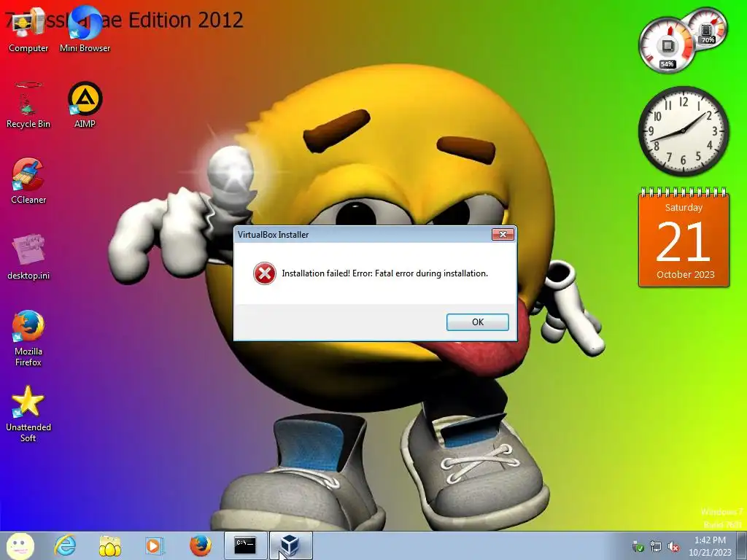Click the calendar gadget showing Saturday 21

pyautogui.click(x=684, y=238)
